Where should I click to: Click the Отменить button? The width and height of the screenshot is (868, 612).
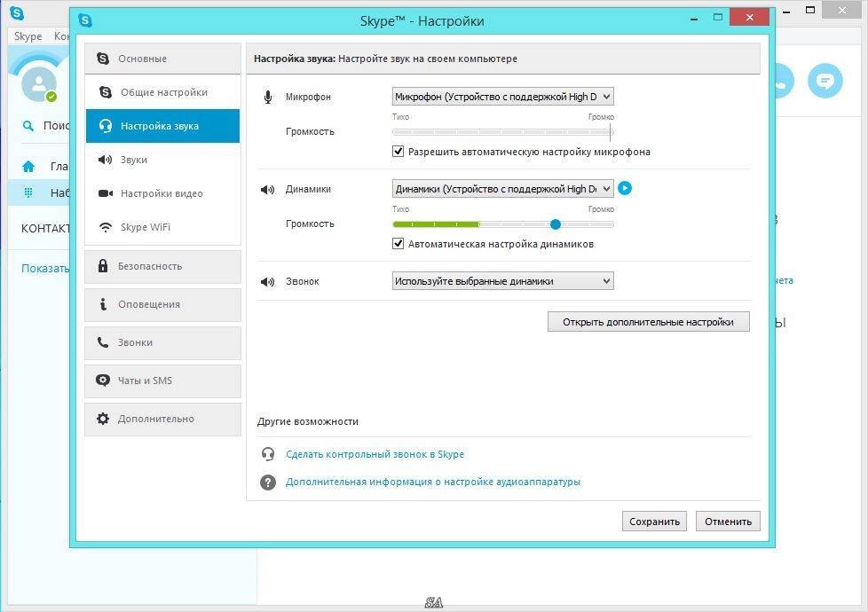pos(728,522)
